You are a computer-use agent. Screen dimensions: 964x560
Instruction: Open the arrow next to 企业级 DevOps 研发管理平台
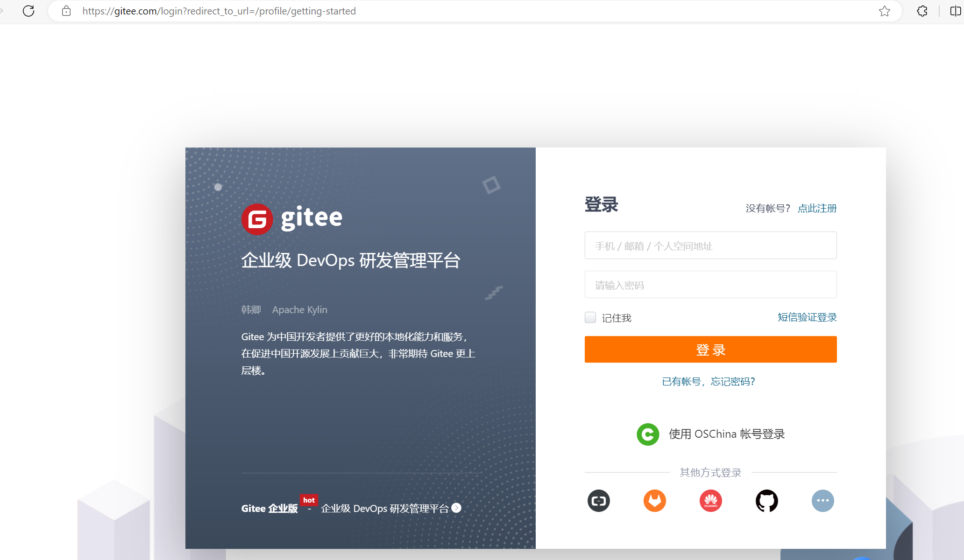(x=456, y=508)
